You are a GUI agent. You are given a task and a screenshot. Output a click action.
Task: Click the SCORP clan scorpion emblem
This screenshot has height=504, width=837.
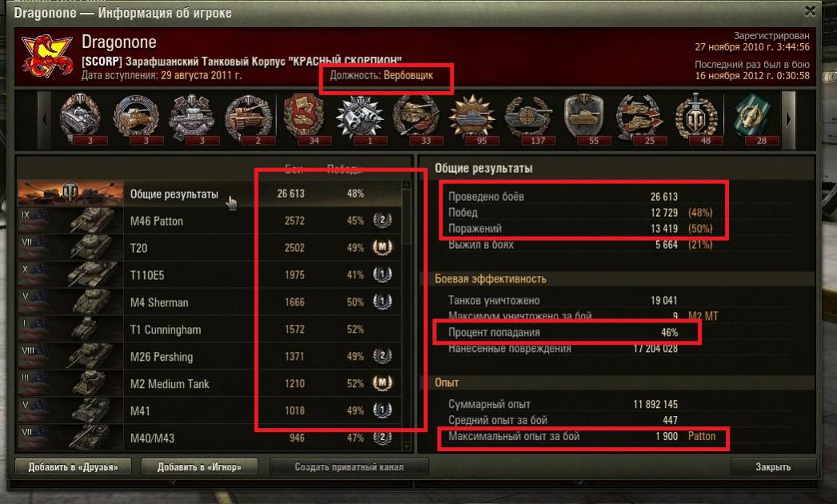46,55
